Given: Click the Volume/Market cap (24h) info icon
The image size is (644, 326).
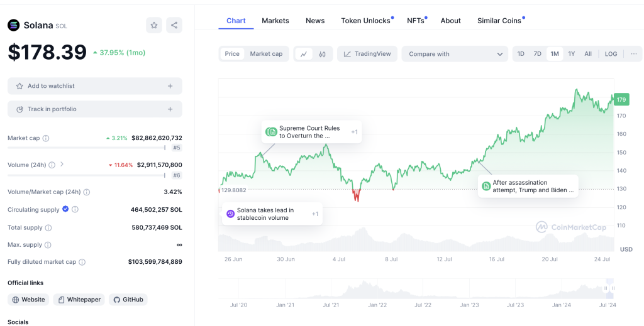Looking at the screenshot, I should point(87,192).
